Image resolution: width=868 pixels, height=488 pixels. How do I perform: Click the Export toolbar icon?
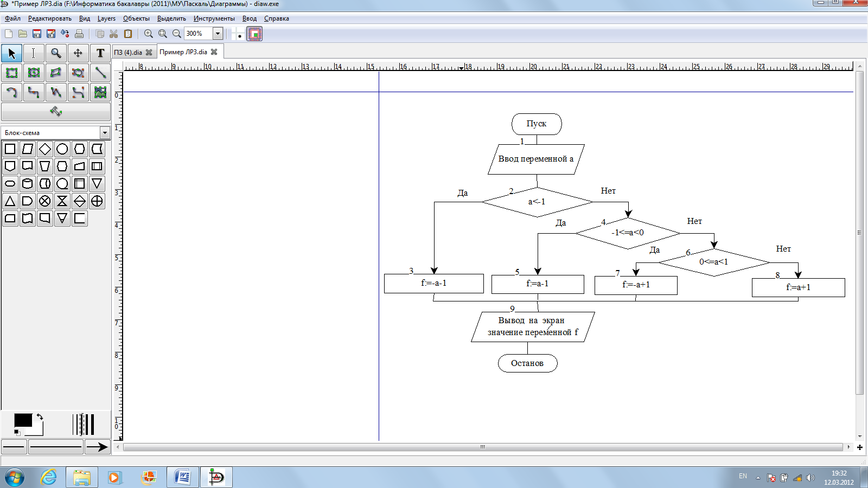tap(65, 34)
